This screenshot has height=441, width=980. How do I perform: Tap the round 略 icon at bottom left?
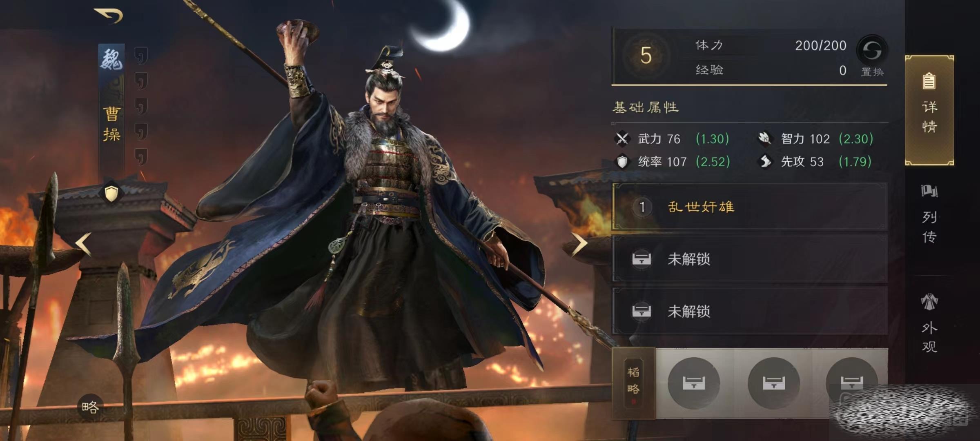tap(90, 407)
